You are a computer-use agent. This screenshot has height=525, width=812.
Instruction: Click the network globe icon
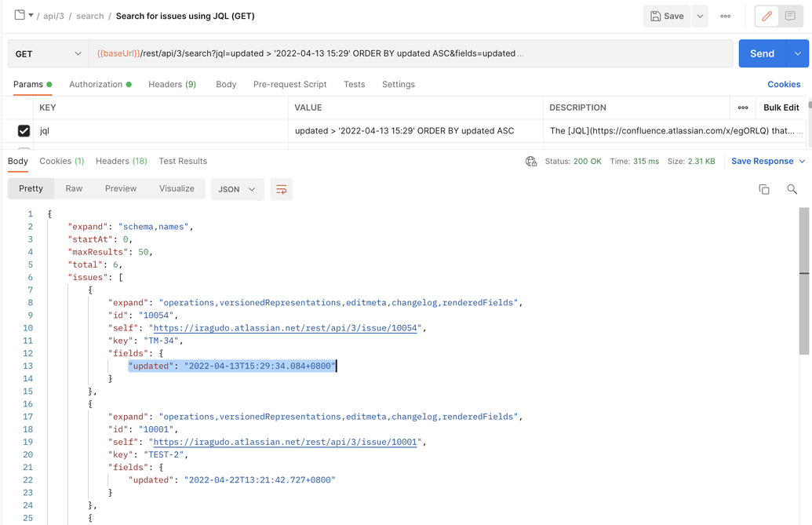tap(531, 162)
